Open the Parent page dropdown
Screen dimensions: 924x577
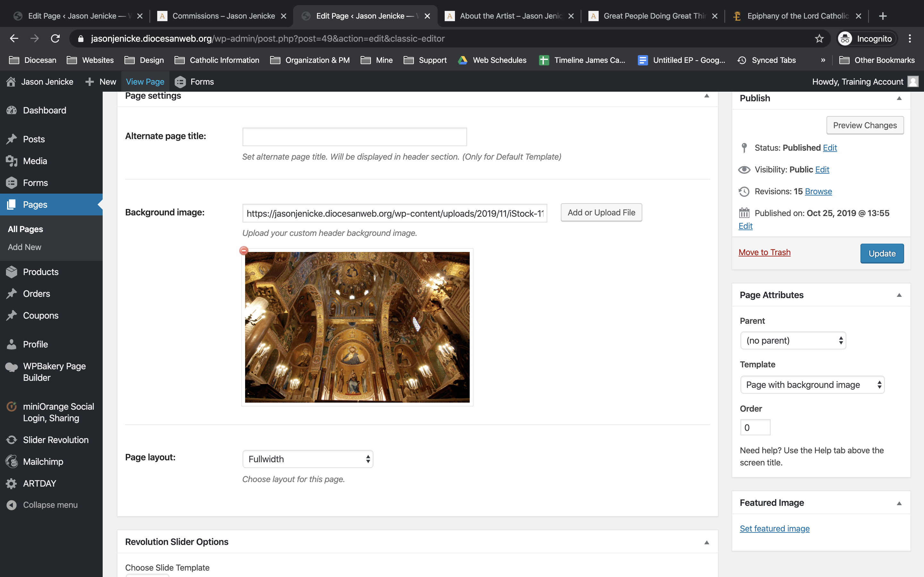(x=793, y=340)
